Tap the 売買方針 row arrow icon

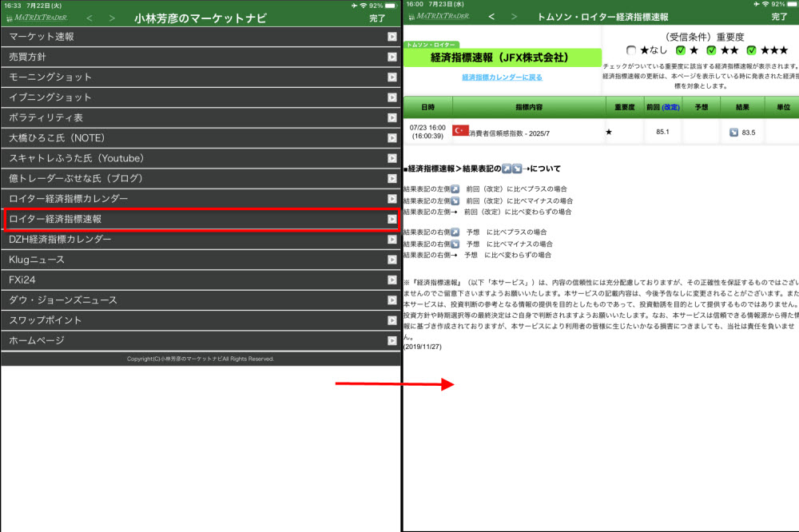coord(392,57)
